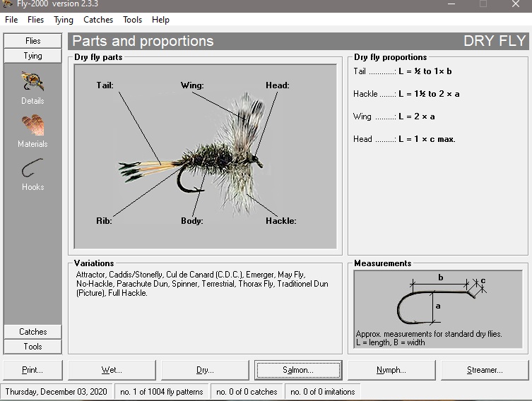The width and height of the screenshot is (532, 401).
Task: Show Nymph proportions
Action: (391, 370)
